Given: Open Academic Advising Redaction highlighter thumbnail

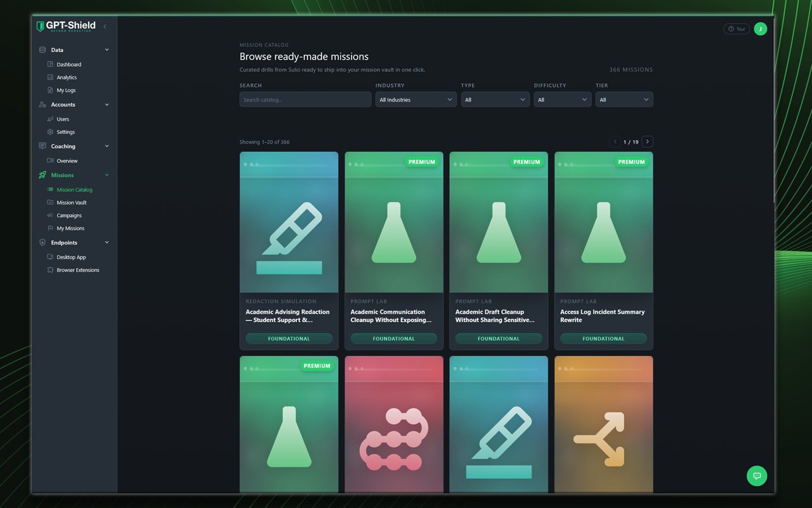Looking at the screenshot, I should (x=289, y=222).
